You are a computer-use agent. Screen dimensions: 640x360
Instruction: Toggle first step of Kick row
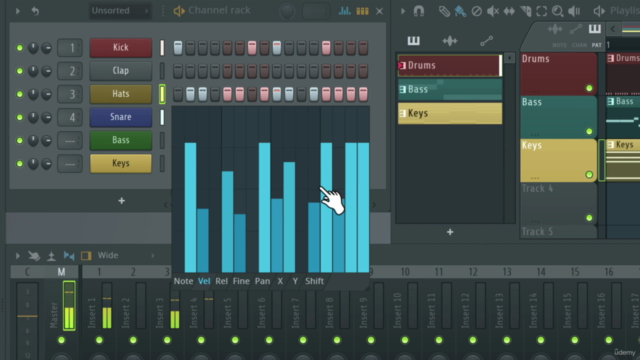(178, 48)
